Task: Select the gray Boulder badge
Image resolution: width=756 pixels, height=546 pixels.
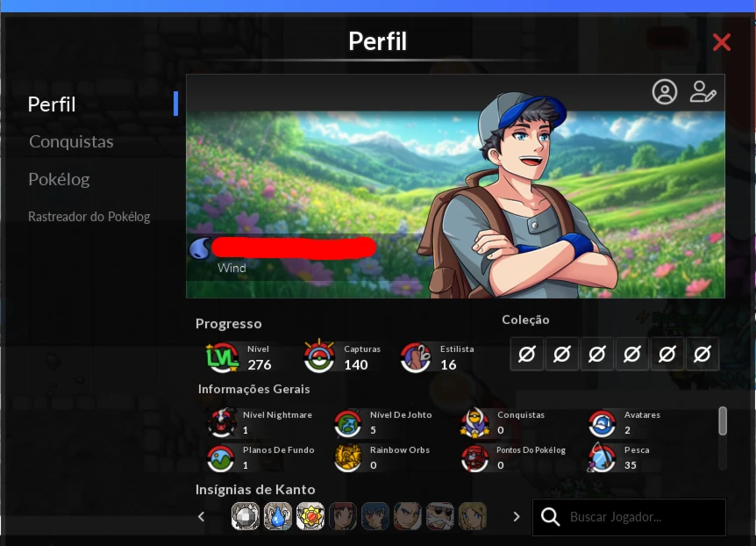Action: click(x=245, y=516)
